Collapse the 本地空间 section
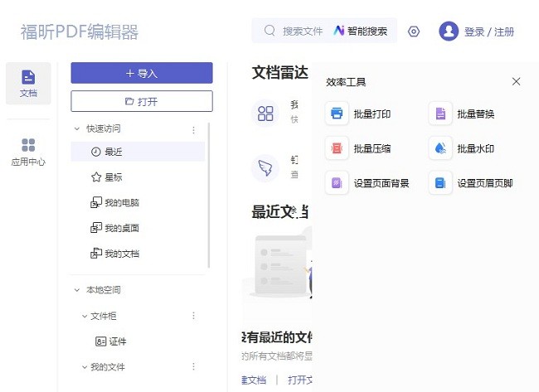The width and height of the screenshot is (539, 392). (x=78, y=290)
